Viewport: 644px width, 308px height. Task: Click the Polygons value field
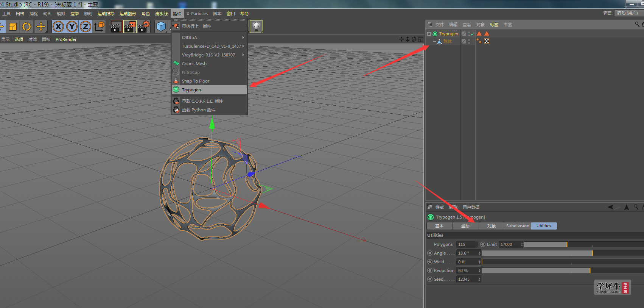467,244
